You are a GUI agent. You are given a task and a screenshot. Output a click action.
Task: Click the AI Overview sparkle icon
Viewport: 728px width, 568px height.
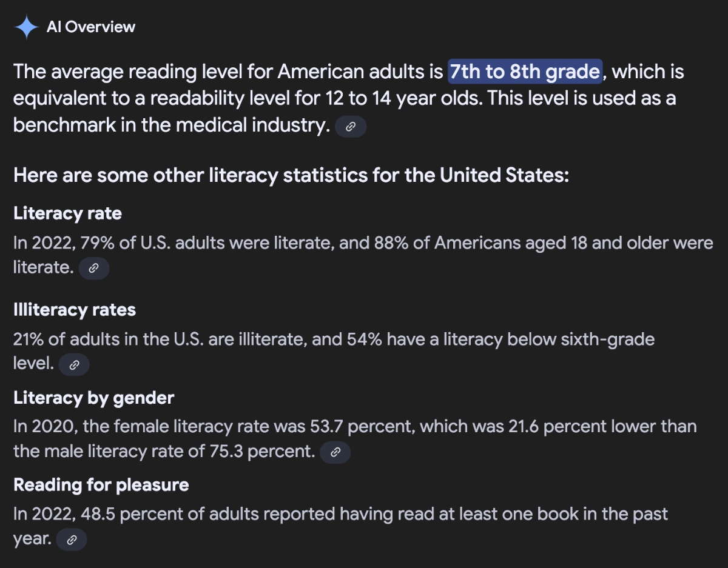27,27
